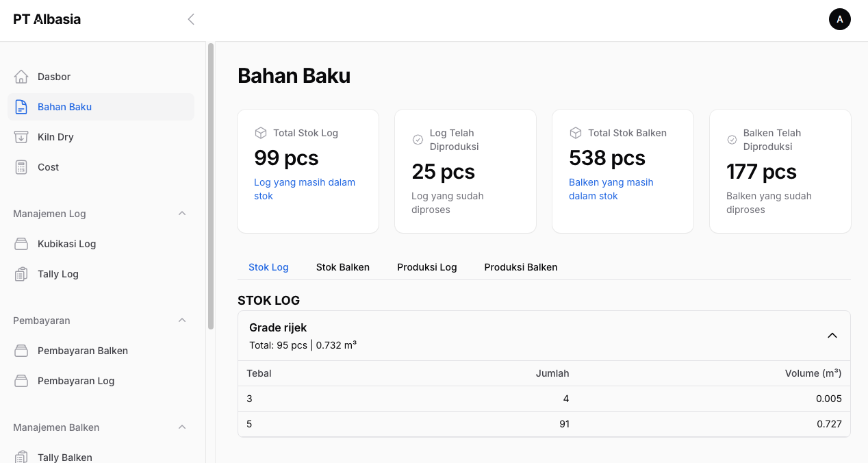The image size is (868, 463).
Task: Collapse the Manajemen Balken section
Action: click(x=182, y=427)
